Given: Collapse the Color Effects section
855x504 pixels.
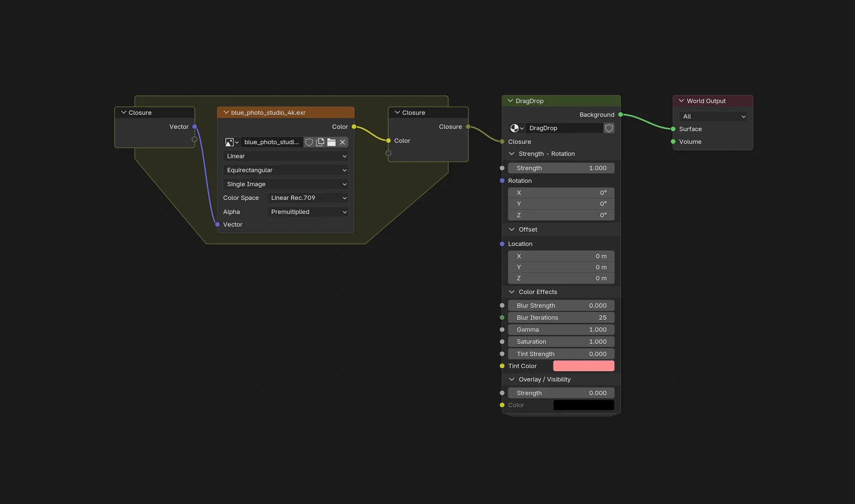Looking at the screenshot, I should click(x=511, y=292).
